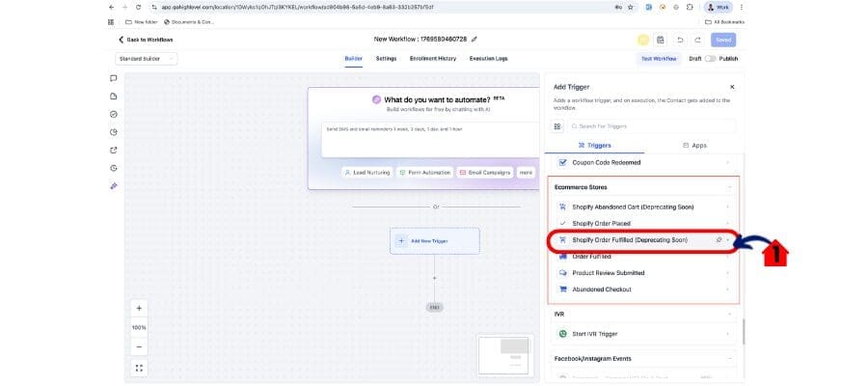This screenshot has height=386, width=868.
Task: Focus the Search For Triggers field
Action: click(652, 126)
